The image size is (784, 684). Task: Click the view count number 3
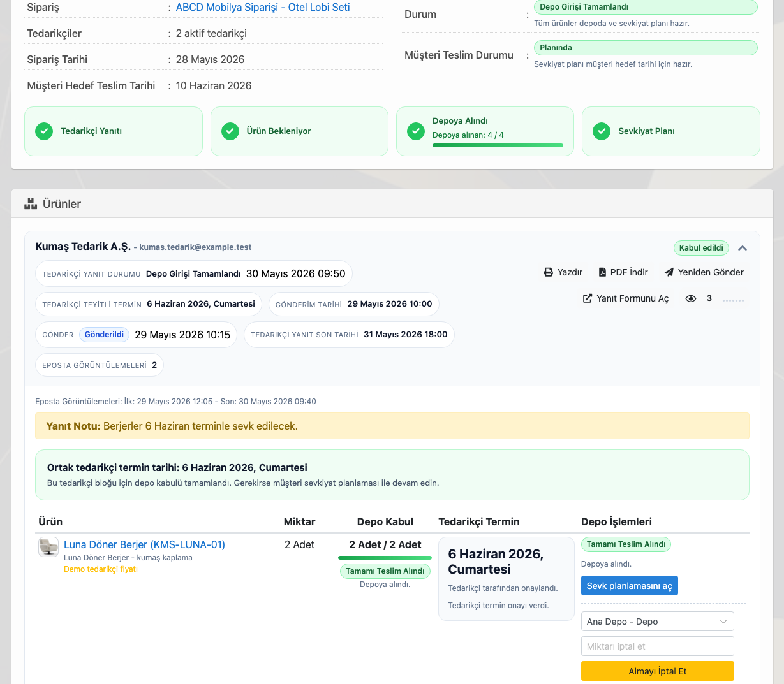(x=709, y=298)
